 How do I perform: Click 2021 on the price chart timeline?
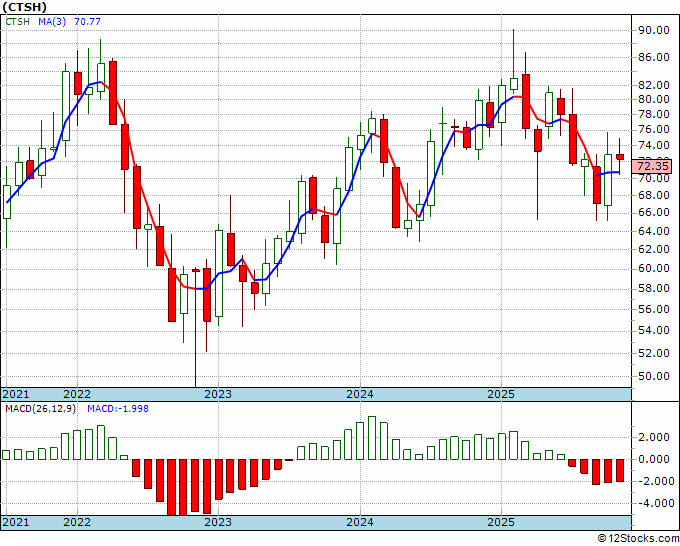[16, 394]
